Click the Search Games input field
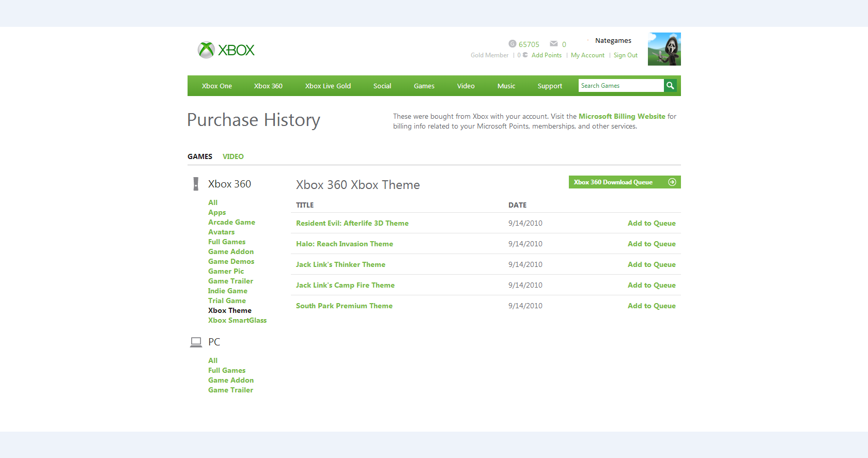Image resolution: width=868 pixels, height=458 pixels. pyautogui.click(x=621, y=86)
